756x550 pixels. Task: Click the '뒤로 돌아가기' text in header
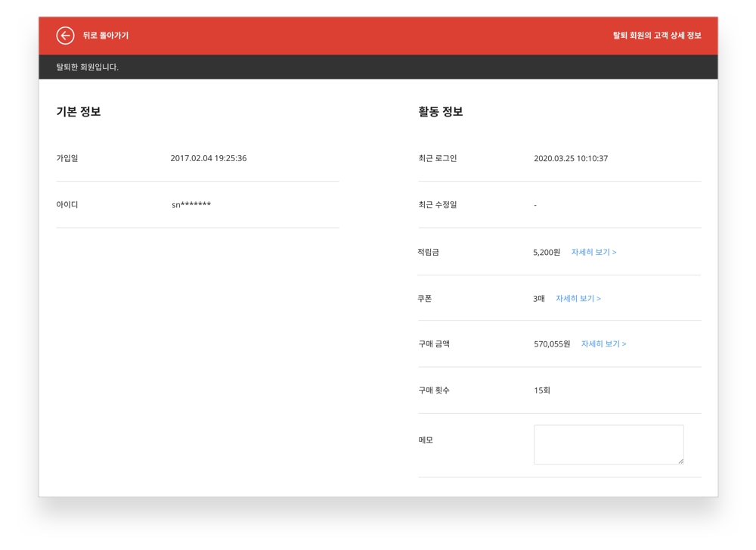point(105,36)
